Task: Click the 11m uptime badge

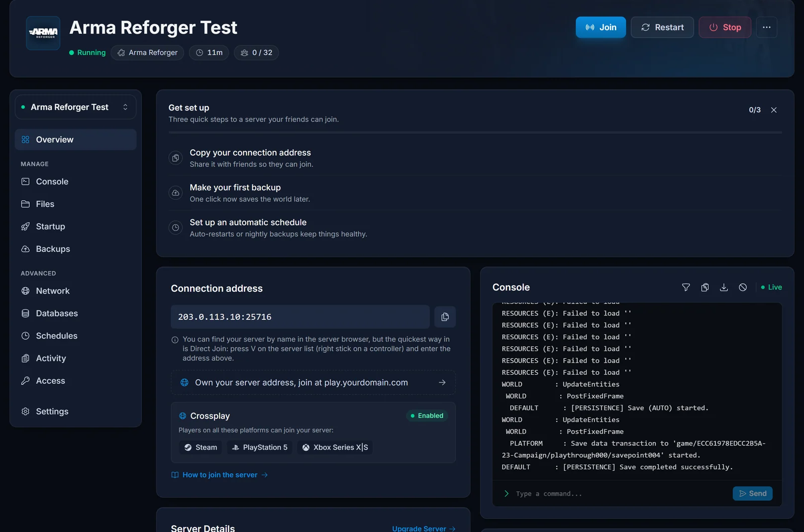Action: click(x=209, y=53)
